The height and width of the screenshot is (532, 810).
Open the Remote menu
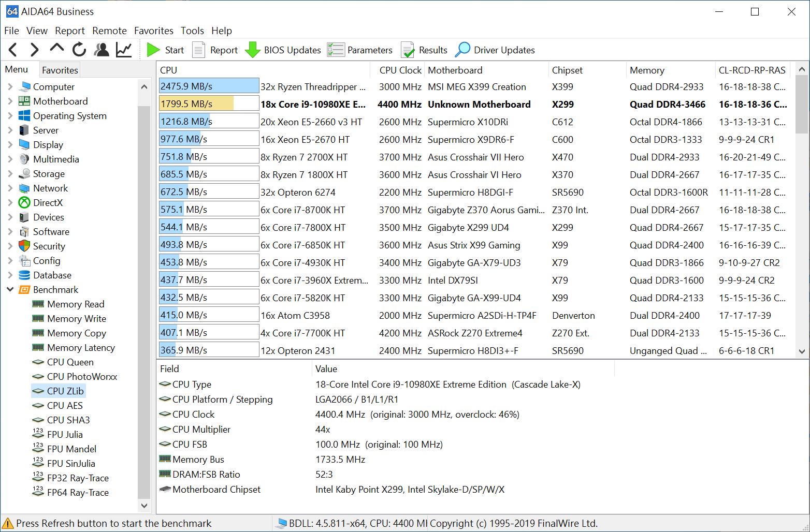[x=109, y=31]
